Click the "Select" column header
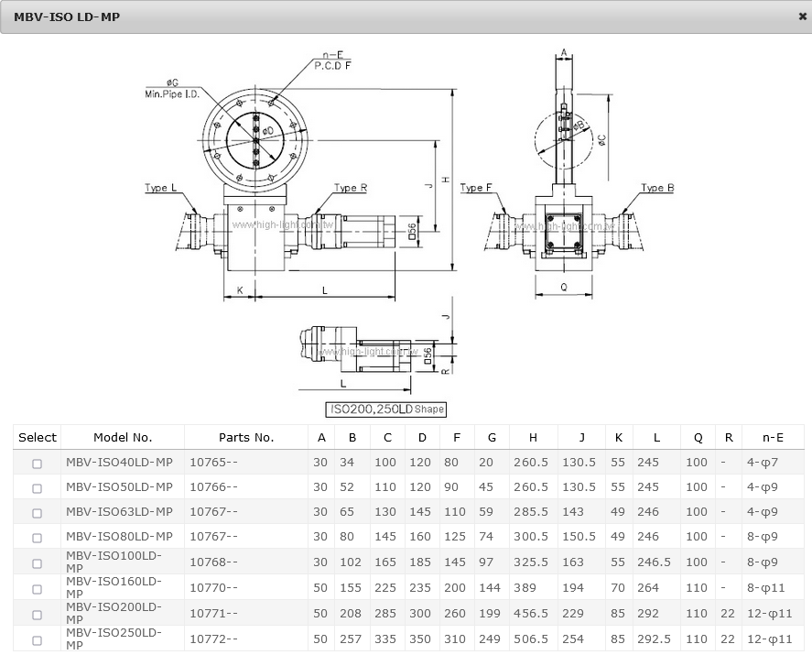Viewport: 812px width, 655px height. pos(38,437)
